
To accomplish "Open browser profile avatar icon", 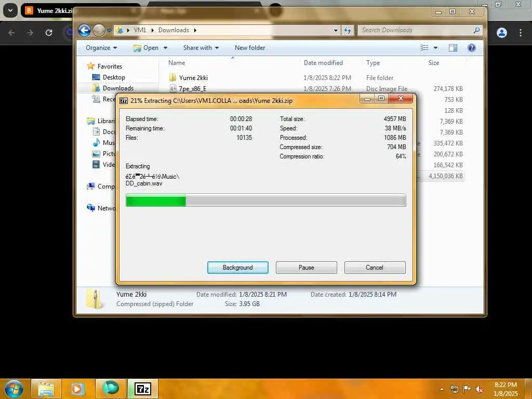I will [502, 33].
